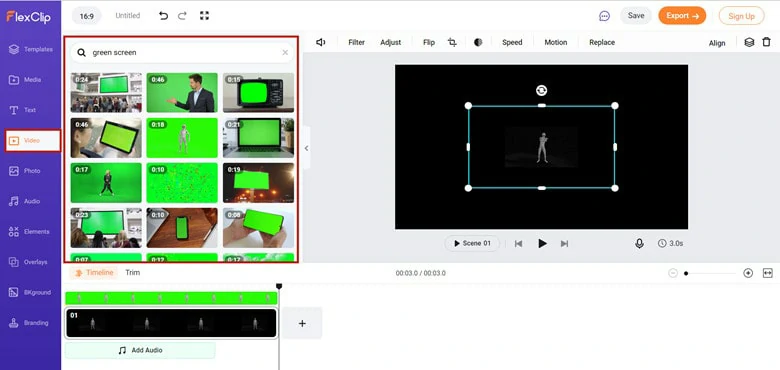Click the microphone record icon
Image resolution: width=780 pixels, height=370 pixels.
pos(639,243)
